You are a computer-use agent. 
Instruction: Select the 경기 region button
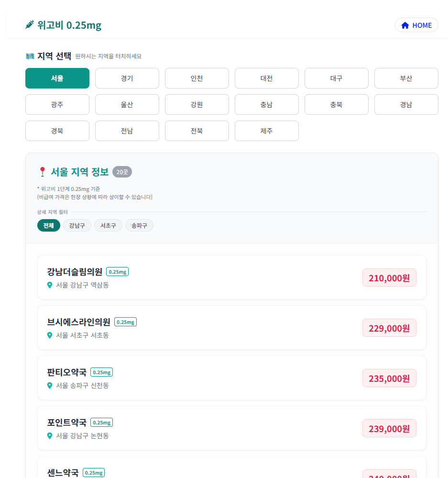[x=127, y=78]
